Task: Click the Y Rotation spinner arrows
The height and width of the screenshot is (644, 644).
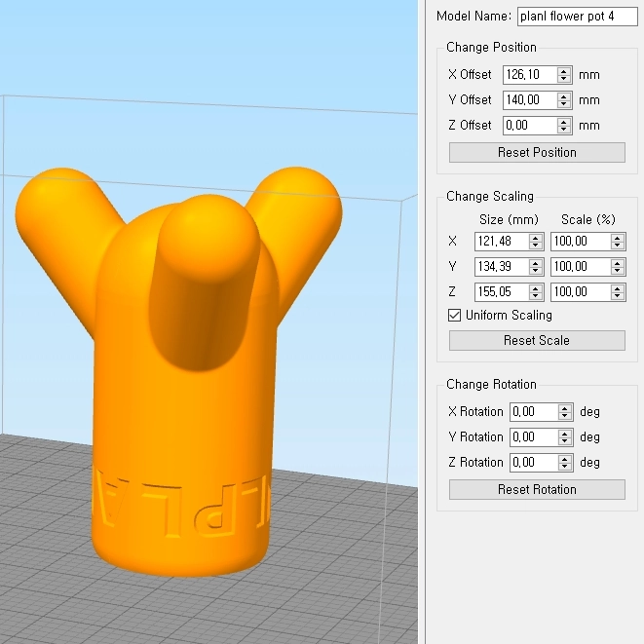Action: [x=565, y=437]
